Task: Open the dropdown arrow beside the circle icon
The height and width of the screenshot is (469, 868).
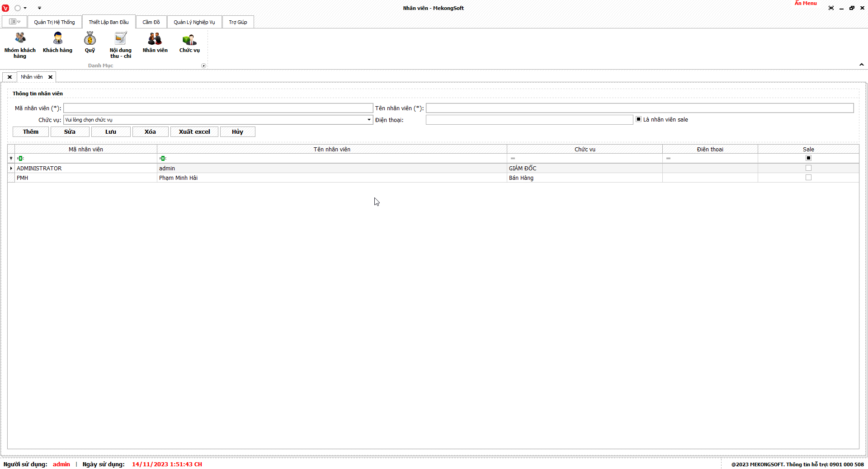Action: pos(25,8)
